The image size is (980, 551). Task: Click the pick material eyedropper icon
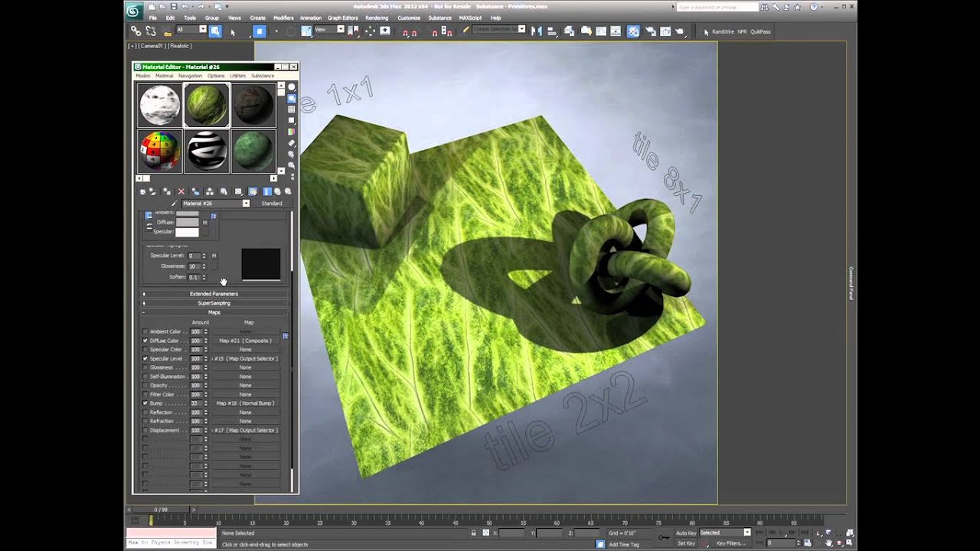[175, 204]
